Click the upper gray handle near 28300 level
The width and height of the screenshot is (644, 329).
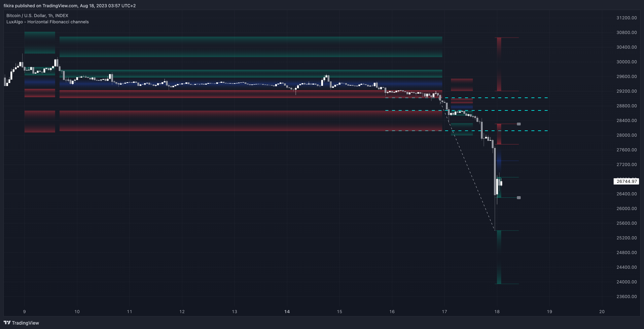pyautogui.click(x=519, y=124)
